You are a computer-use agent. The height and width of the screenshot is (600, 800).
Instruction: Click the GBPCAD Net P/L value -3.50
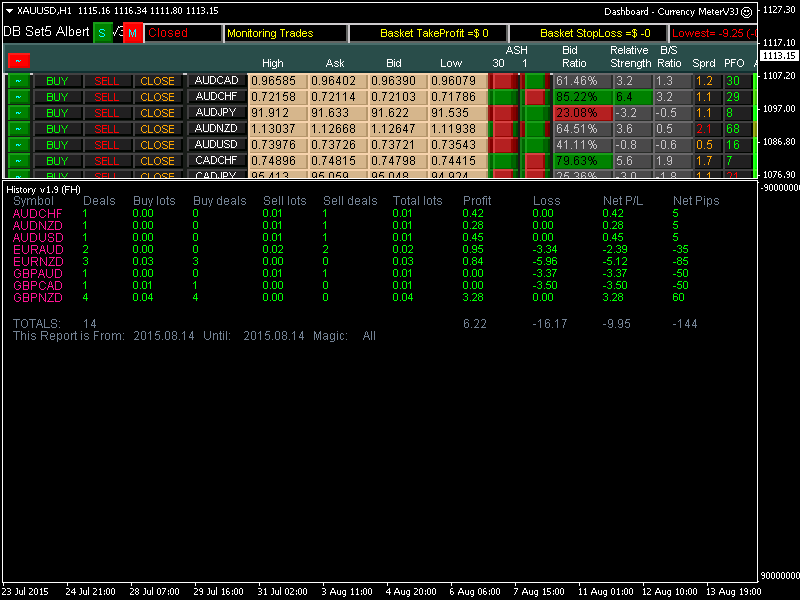pos(614,285)
